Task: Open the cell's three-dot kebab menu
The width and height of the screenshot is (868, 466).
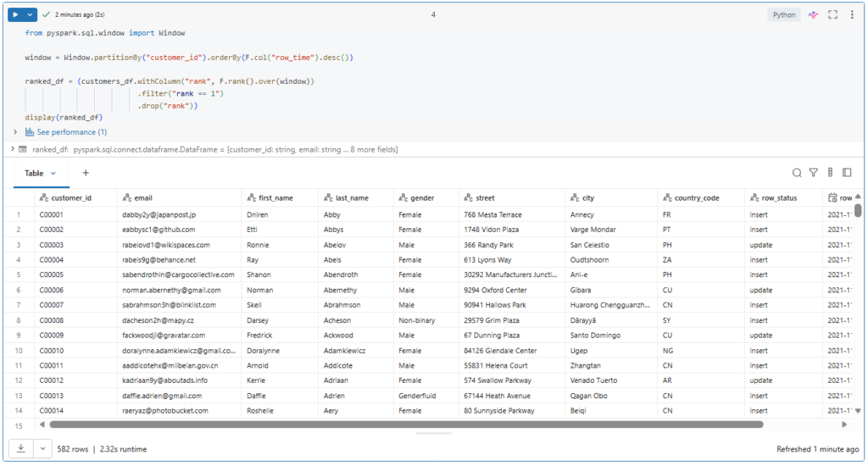Action: coord(851,14)
